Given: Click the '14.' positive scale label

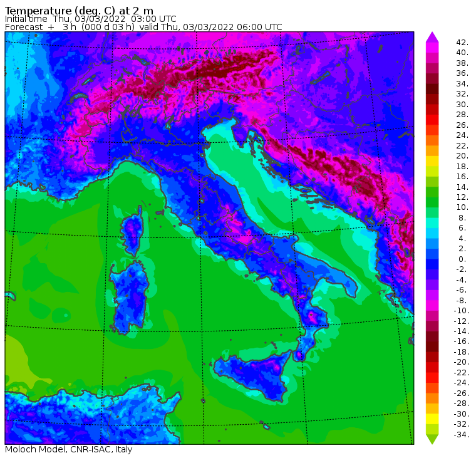Looking at the screenshot, I should pos(462,187).
